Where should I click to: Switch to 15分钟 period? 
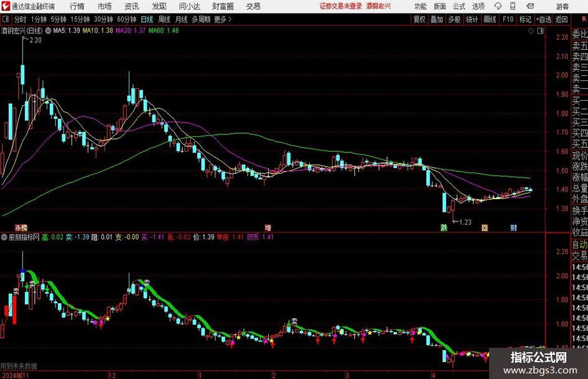click(80, 19)
